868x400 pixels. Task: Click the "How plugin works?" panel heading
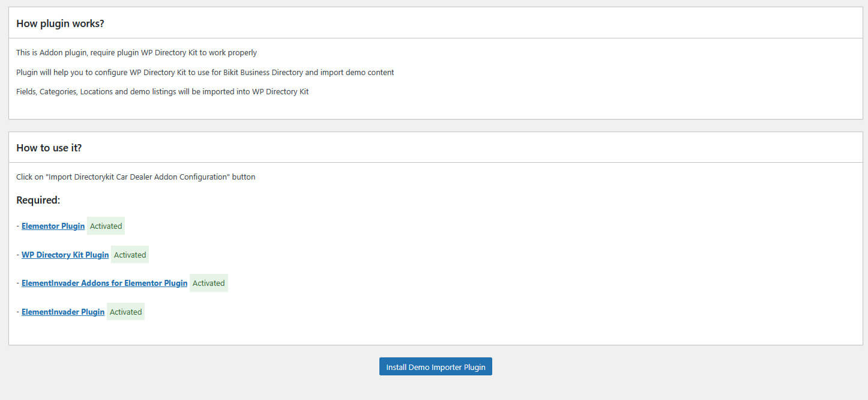click(61, 23)
